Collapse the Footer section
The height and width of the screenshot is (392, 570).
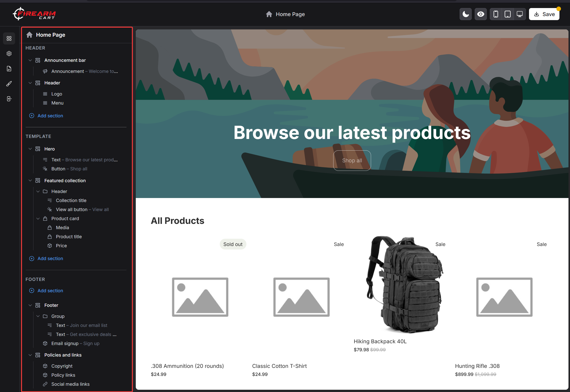coord(30,305)
